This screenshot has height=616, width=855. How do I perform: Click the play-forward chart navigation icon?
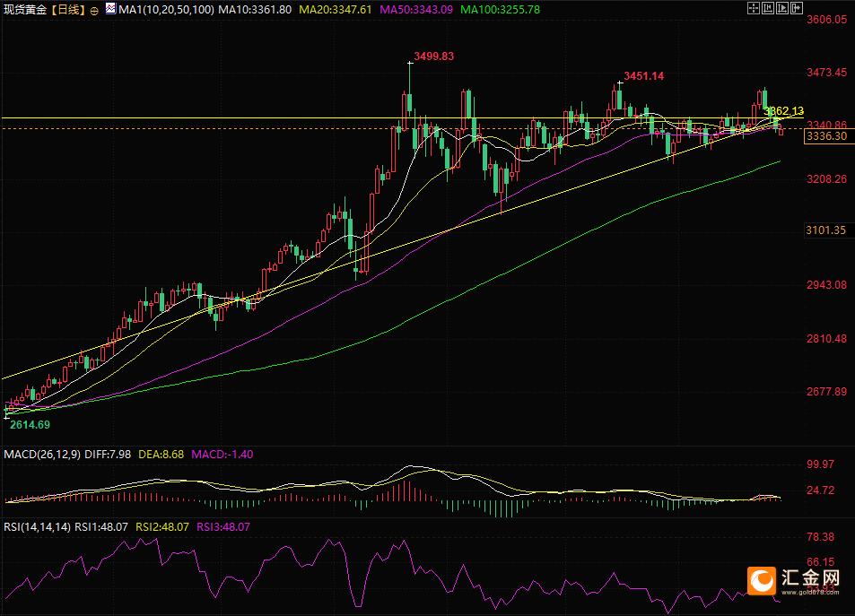click(x=782, y=8)
